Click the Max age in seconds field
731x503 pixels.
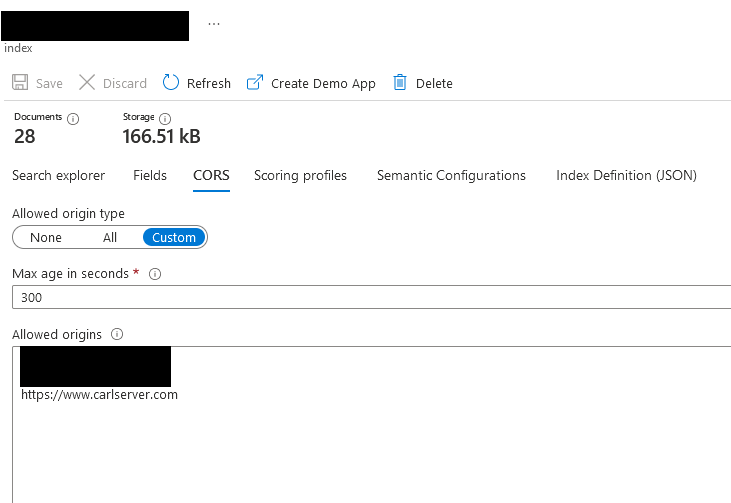[x=370, y=297]
